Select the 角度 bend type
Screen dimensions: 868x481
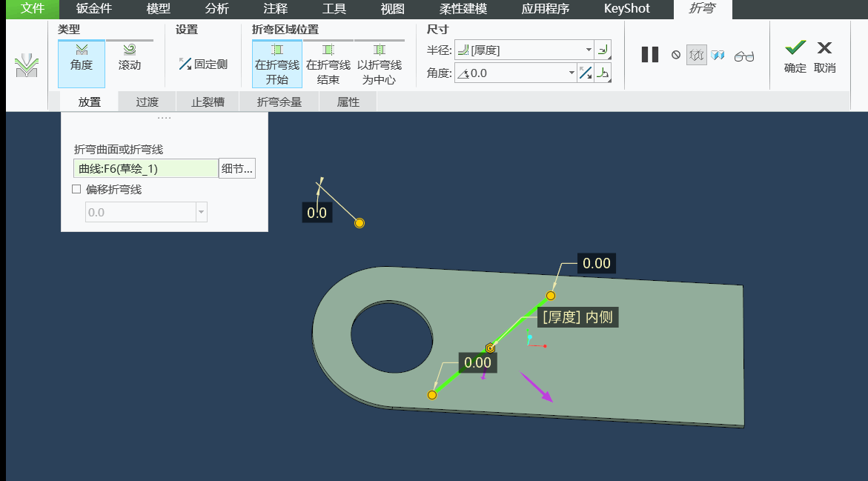(x=82, y=64)
